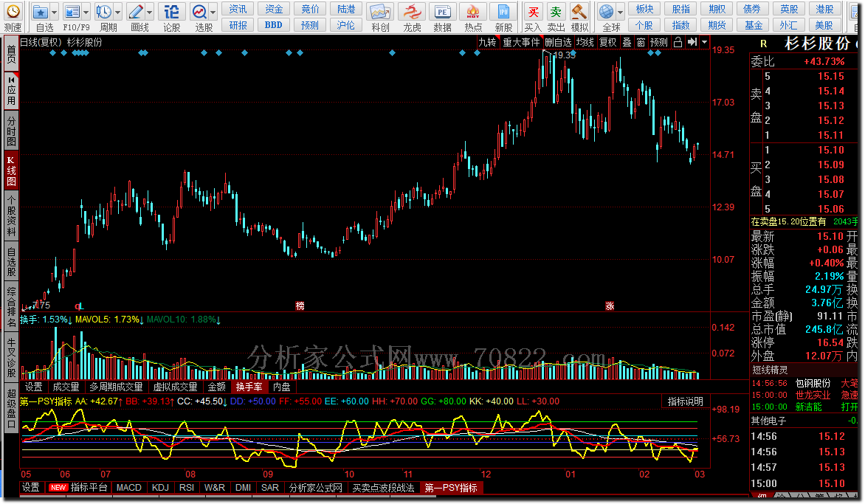
Task: Click the 删自选 remove from watchlist button
Action: click(x=558, y=42)
